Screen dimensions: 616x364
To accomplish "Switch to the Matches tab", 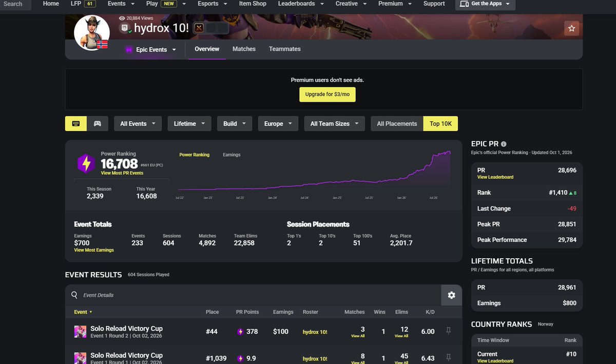I will (x=244, y=49).
